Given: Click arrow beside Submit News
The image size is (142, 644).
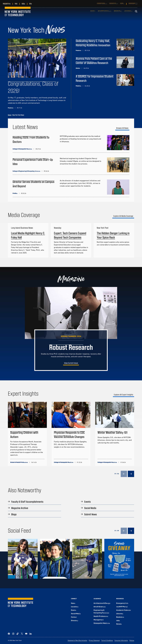Looking at the screenshot, I should pos(82,514).
